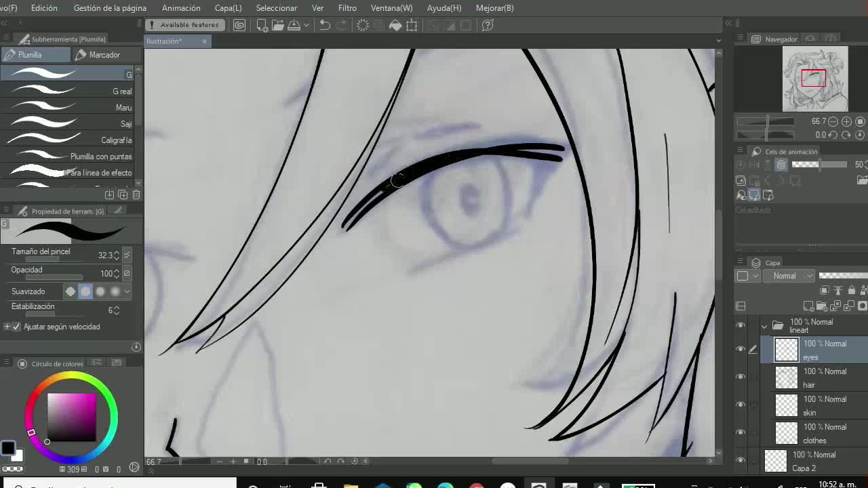Create a new canvas from toolbar

262,25
